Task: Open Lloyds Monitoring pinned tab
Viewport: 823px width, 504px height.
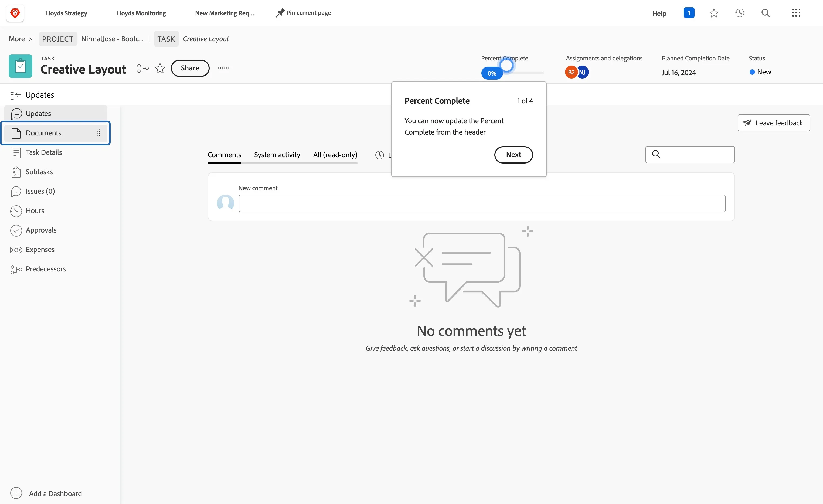Action: pyautogui.click(x=141, y=13)
